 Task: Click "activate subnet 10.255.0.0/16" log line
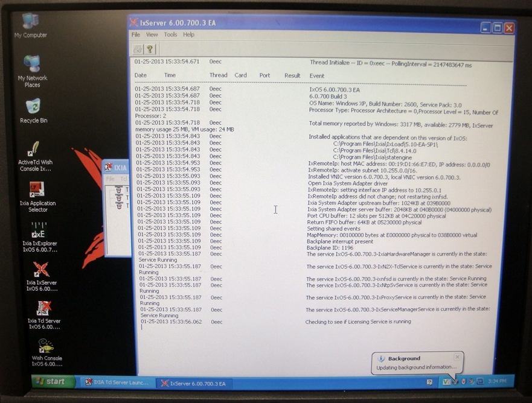(x=363, y=171)
